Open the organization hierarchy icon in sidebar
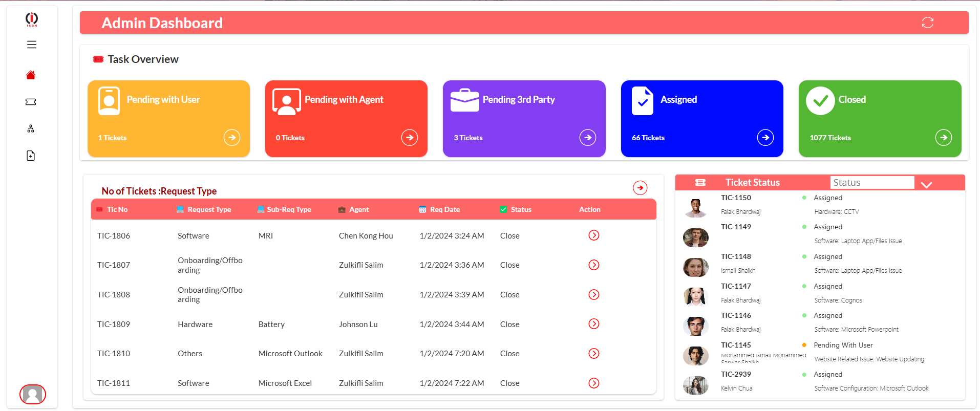The image size is (980, 411). coord(31,128)
